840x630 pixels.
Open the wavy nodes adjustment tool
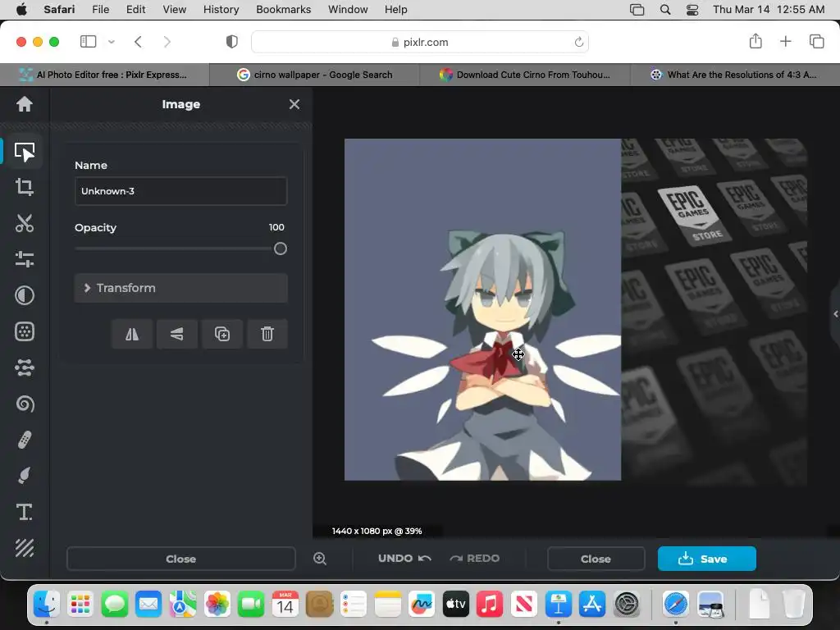tap(25, 367)
